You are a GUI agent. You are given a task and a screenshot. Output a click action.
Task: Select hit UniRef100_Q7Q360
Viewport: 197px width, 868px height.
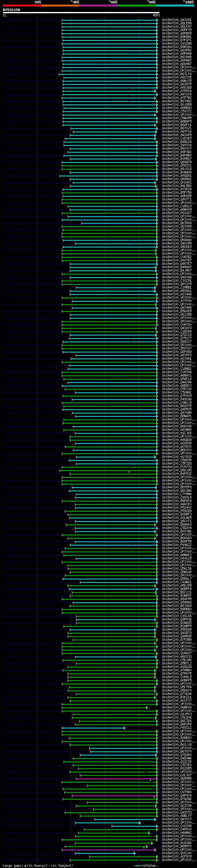(177, 755)
